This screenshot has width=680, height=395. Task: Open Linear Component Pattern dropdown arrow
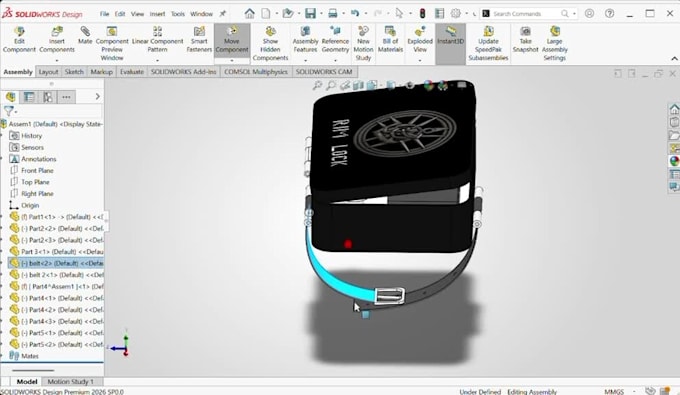click(157, 60)
